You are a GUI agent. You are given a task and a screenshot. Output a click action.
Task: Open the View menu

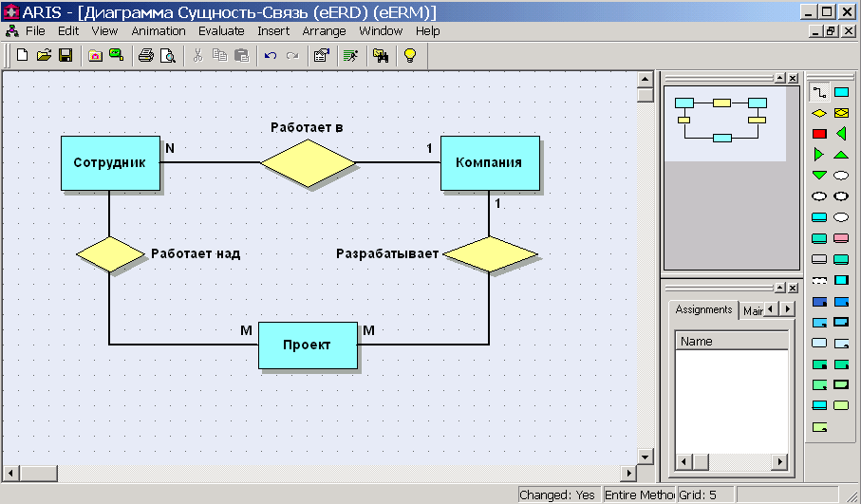tap(104, 30)
